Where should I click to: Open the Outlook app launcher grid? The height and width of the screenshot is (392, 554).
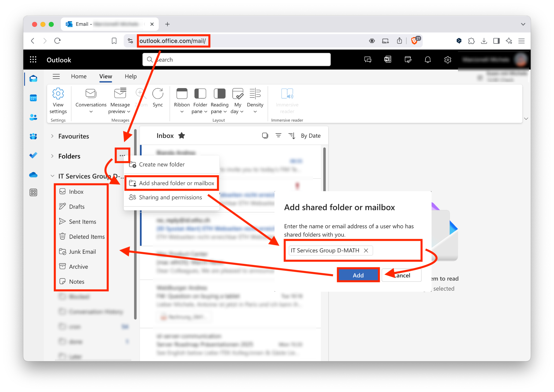click(33, 60)
